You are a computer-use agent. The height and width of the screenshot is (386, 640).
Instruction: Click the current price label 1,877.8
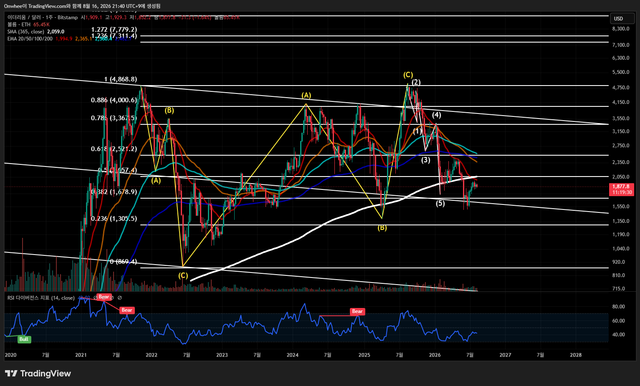tap(622, 189)
